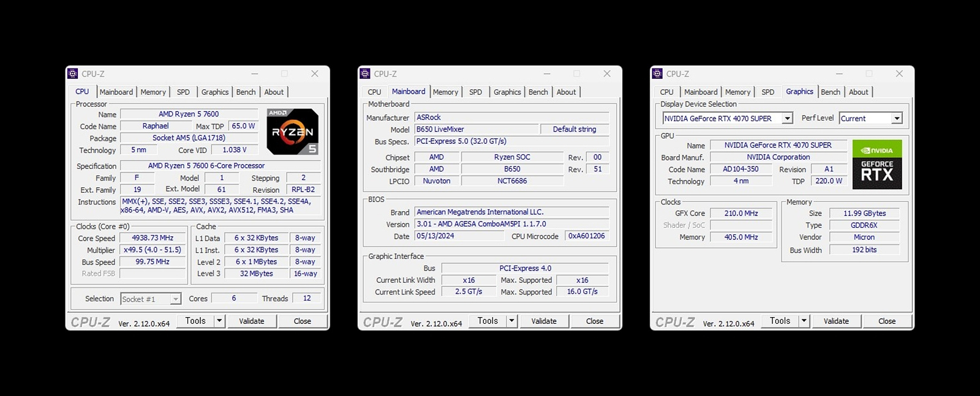The width and height of the screenshot is (980, 396).
Task: Close the right CPU-Z window with X
Action: 899,73
